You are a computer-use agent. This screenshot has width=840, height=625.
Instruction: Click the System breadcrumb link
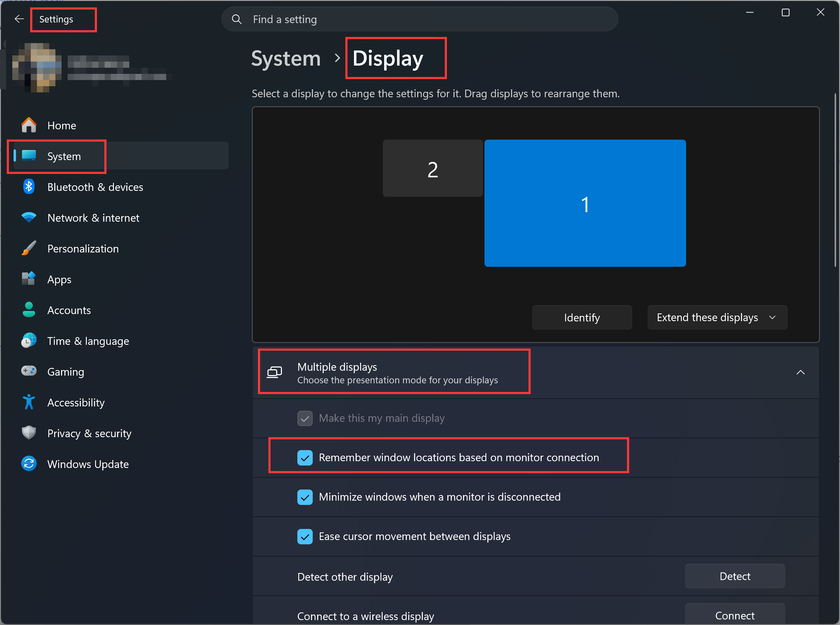click(x=286, y=58)
